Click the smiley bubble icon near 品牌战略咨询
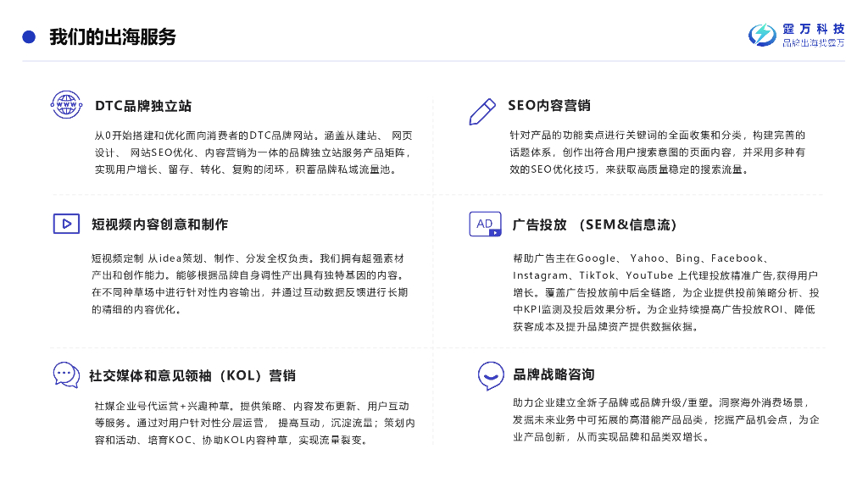The image size is (868, 488). click(x=491, y=375)
